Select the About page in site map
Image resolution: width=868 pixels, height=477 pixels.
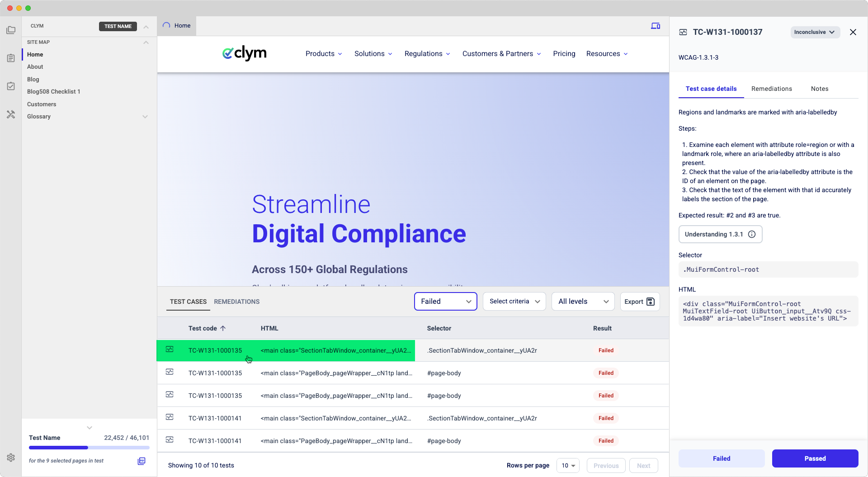pyautogui.click(x=35, y=67)
